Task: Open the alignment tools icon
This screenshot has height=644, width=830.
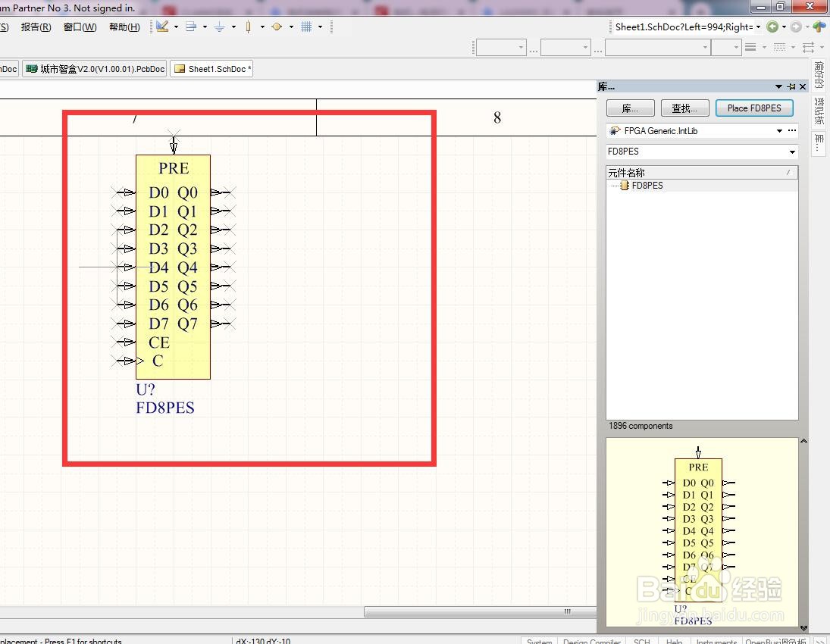Action: coord(191,27)
